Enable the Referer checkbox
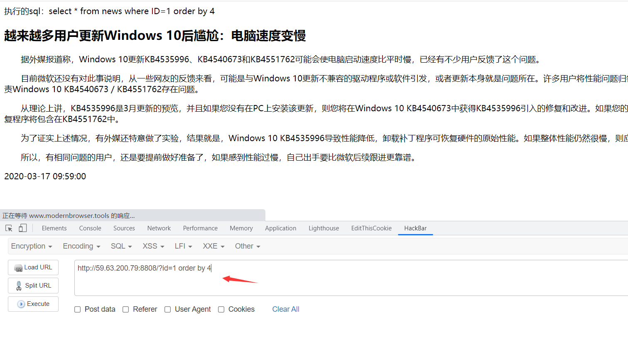This screenshot has height=364, width=628. click(x=125, y=309)
